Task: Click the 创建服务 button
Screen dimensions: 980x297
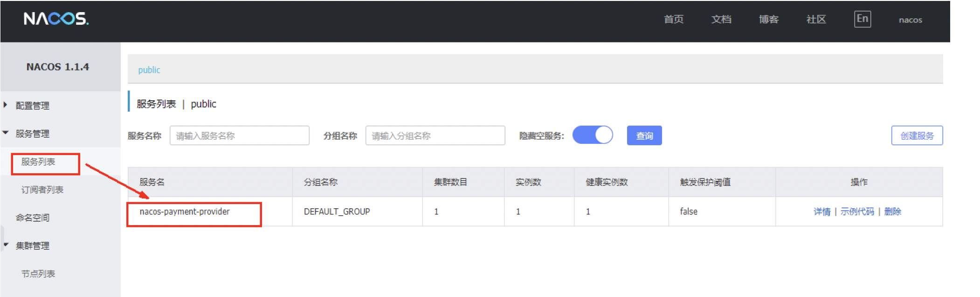Action: pyautogui.click(x=917, y=136)
